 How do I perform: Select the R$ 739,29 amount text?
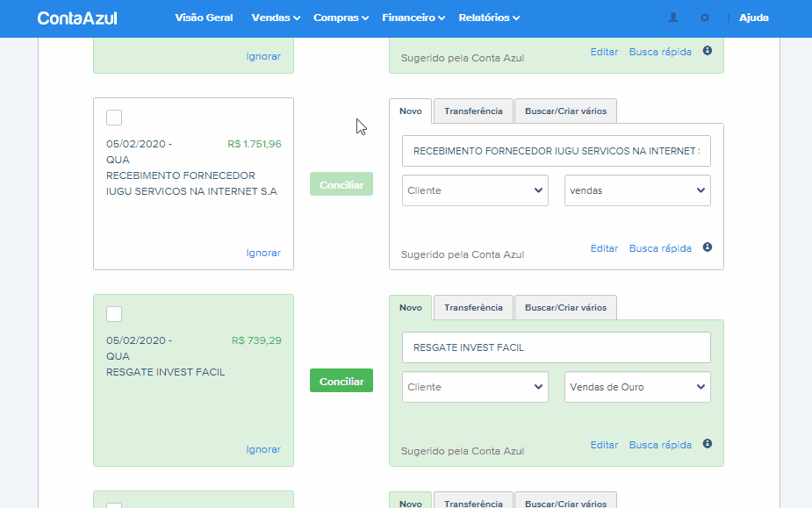(256, 340)
